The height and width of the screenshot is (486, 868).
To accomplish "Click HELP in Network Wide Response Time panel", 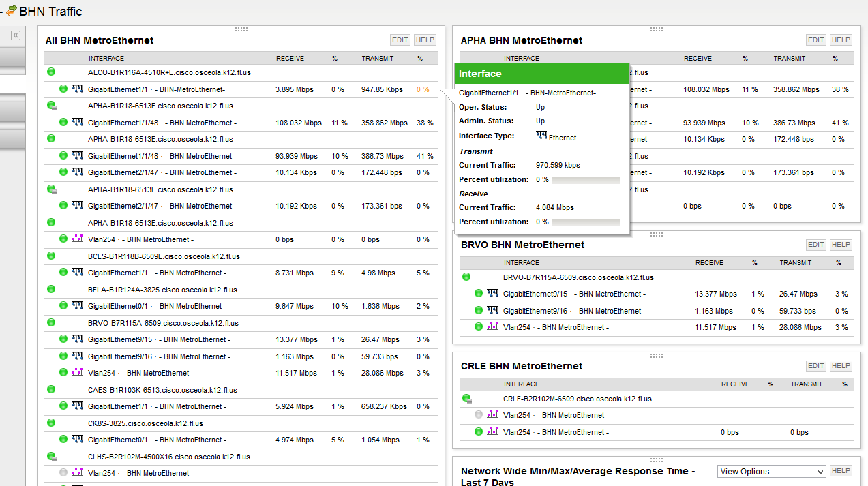I will [841, 471].
